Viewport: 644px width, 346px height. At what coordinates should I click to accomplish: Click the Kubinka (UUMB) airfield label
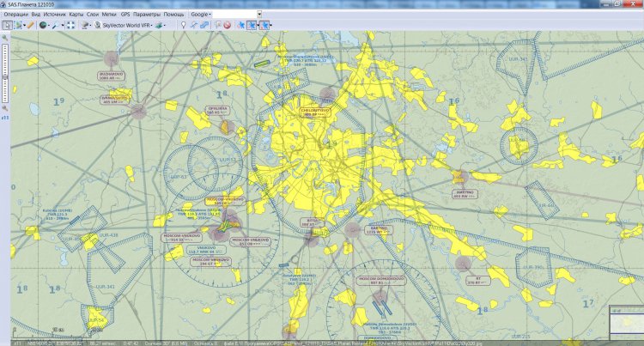(x=57, y=215)
